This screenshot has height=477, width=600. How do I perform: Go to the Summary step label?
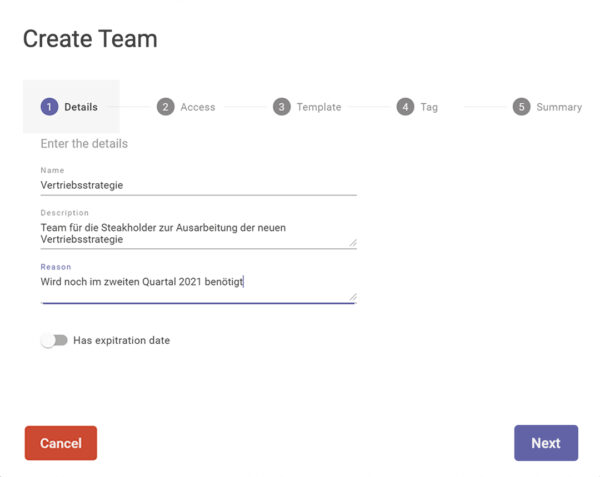click(559, 107)
